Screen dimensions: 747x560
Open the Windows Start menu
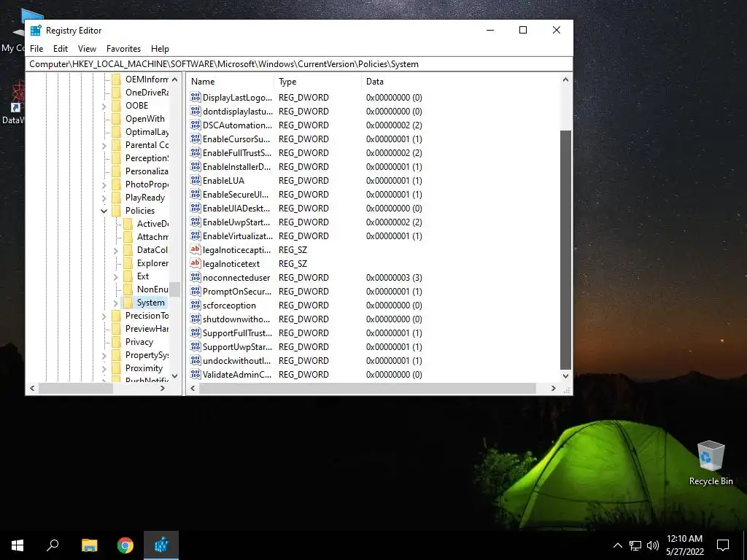point(18,545)
